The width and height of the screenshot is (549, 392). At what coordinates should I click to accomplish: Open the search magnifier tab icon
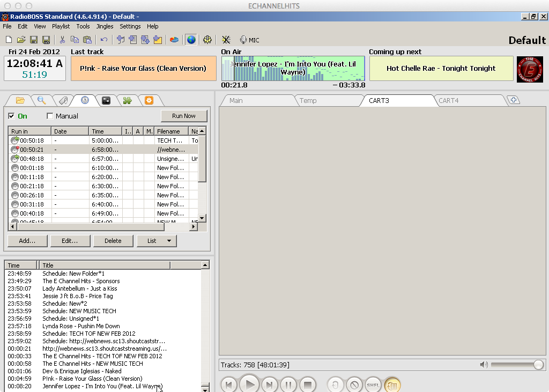(41, 100)
